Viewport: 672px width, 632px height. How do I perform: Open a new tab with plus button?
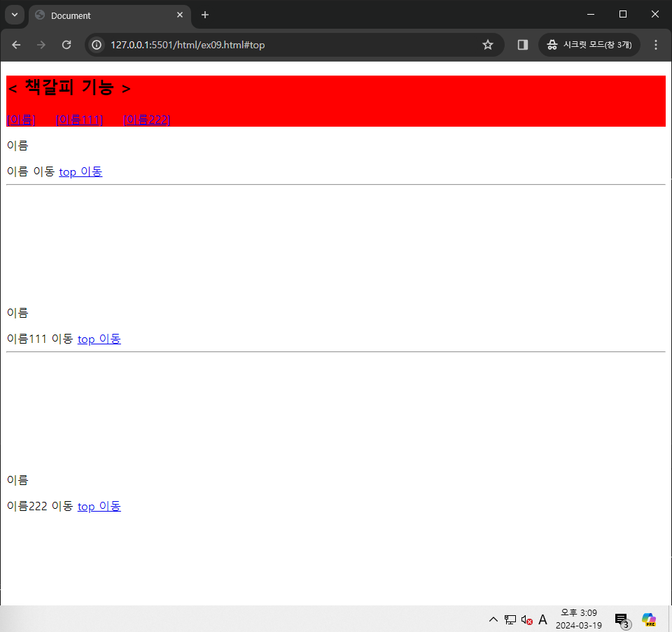(205, 15)
